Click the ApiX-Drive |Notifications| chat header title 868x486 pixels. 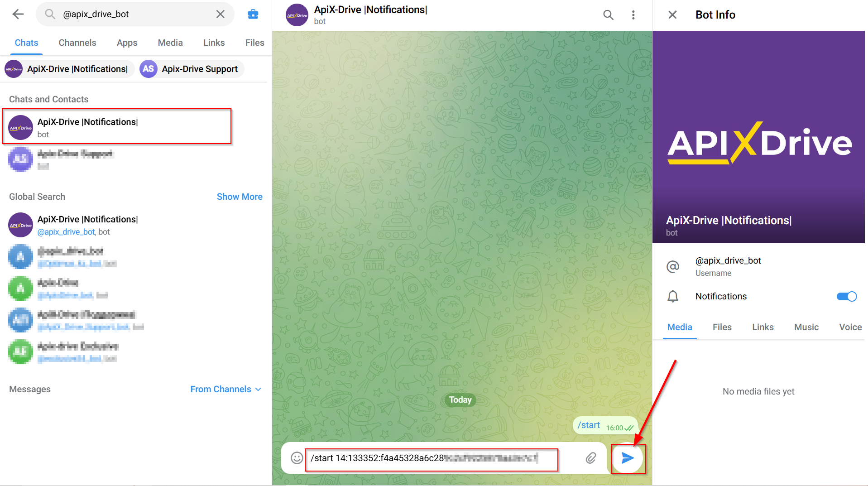click(x=370, y=10)
